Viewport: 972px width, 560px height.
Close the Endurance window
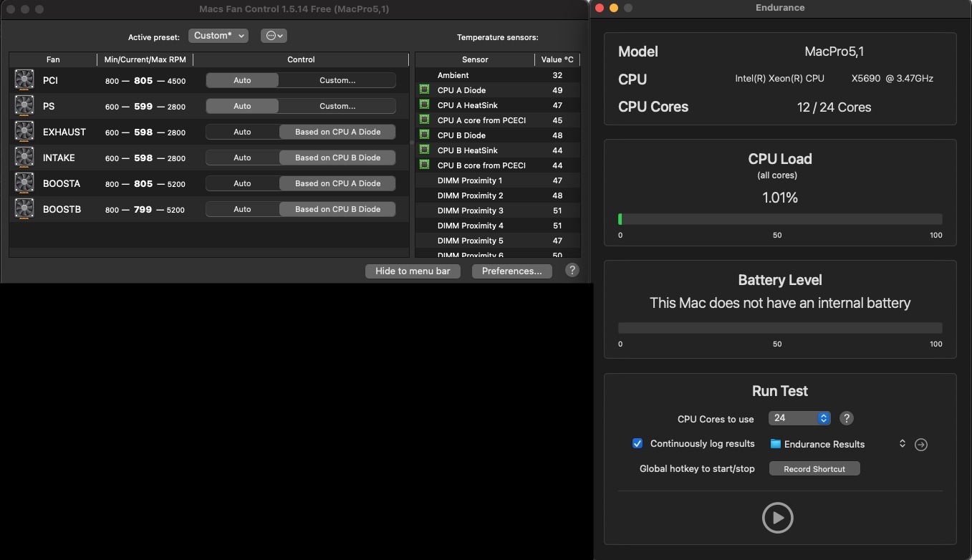(x=600, y=8)
